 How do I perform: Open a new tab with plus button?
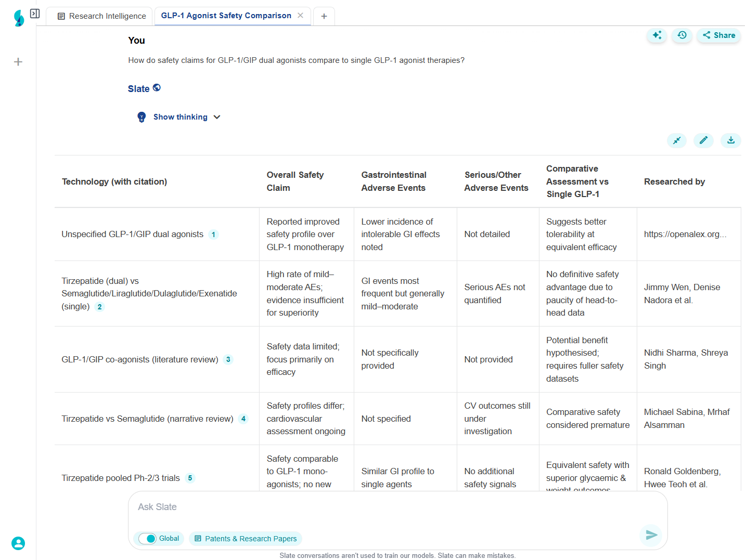tap(324, 16)
